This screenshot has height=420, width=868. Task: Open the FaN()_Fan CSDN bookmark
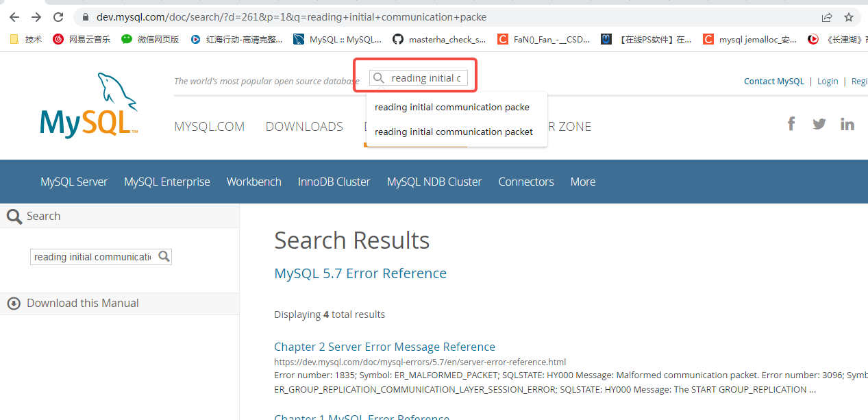(543, 39)
